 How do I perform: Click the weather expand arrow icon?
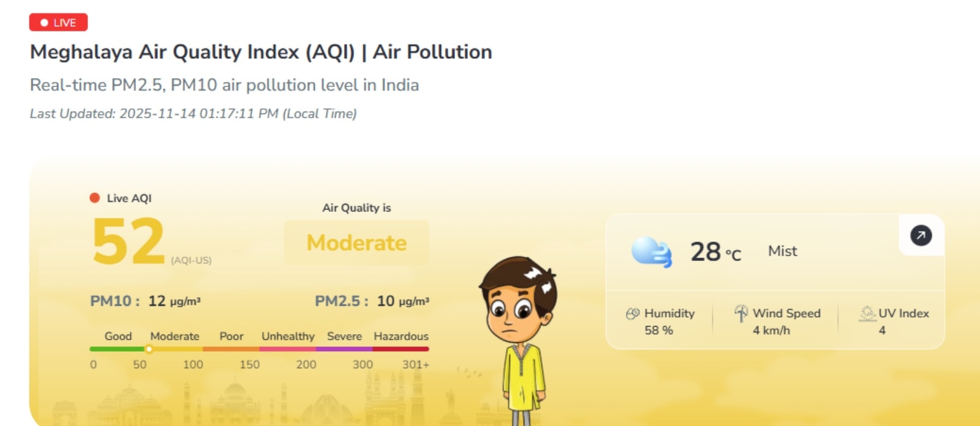tap(921, 235)
